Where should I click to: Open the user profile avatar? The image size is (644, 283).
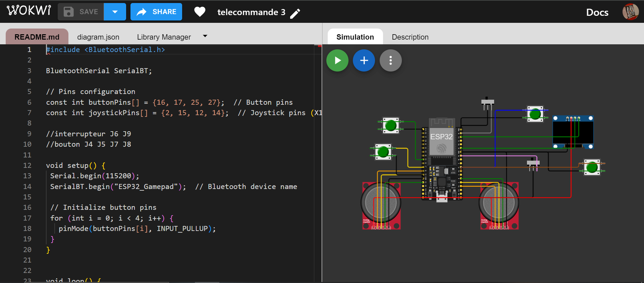[x=630, y=12]
